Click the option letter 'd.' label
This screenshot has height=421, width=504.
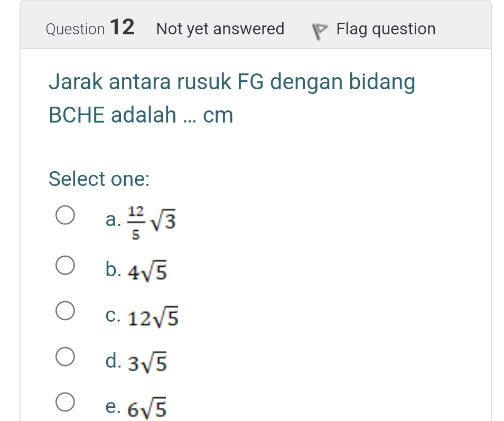pos(113,360)
